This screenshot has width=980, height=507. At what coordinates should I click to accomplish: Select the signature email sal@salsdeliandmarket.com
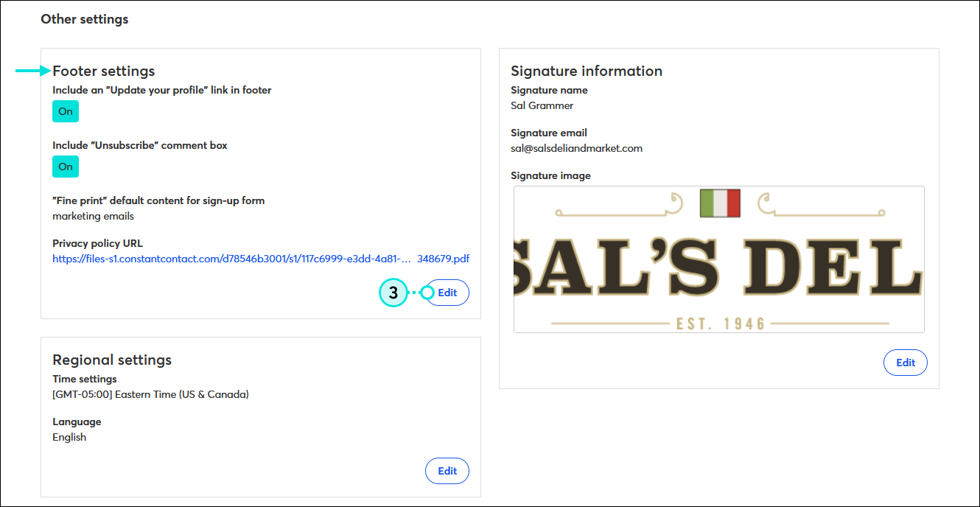click(x=576, y=148)
